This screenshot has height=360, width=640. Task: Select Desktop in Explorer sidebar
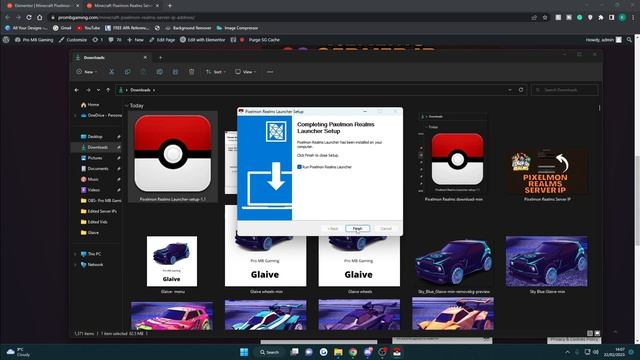(x=95, y=137)
